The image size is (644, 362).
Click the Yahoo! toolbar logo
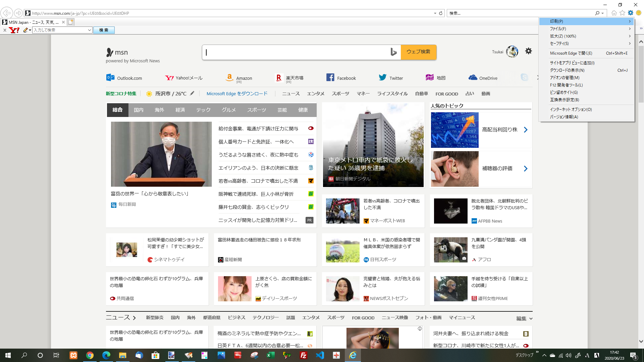(x=14, y=30)
